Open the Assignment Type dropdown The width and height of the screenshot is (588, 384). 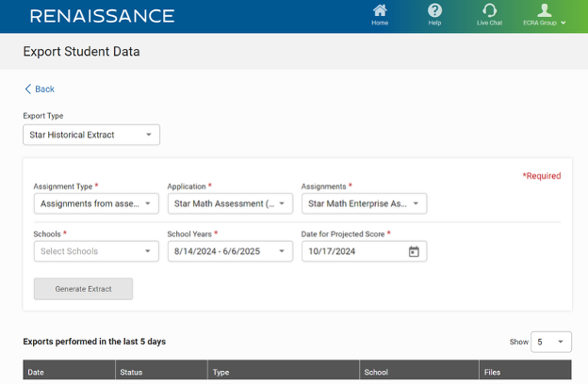pyautogui.click(x=96, y=203)
